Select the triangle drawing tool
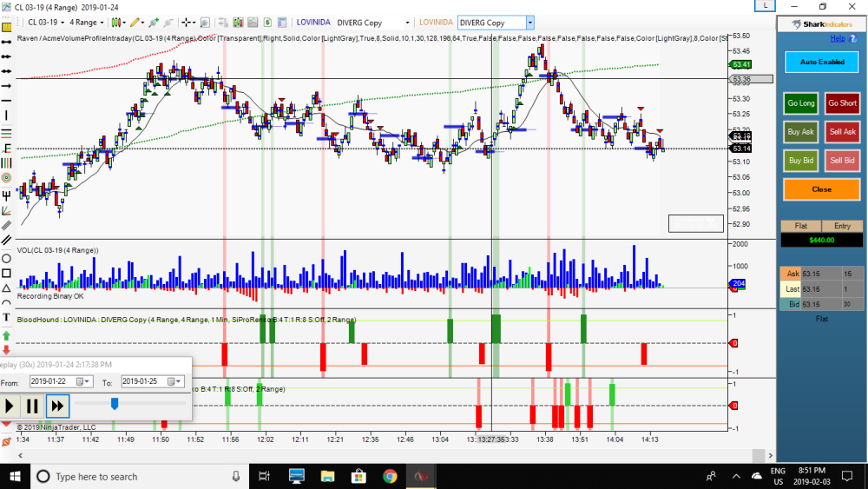Screen dimensions: 868x489 coord(7,287)
